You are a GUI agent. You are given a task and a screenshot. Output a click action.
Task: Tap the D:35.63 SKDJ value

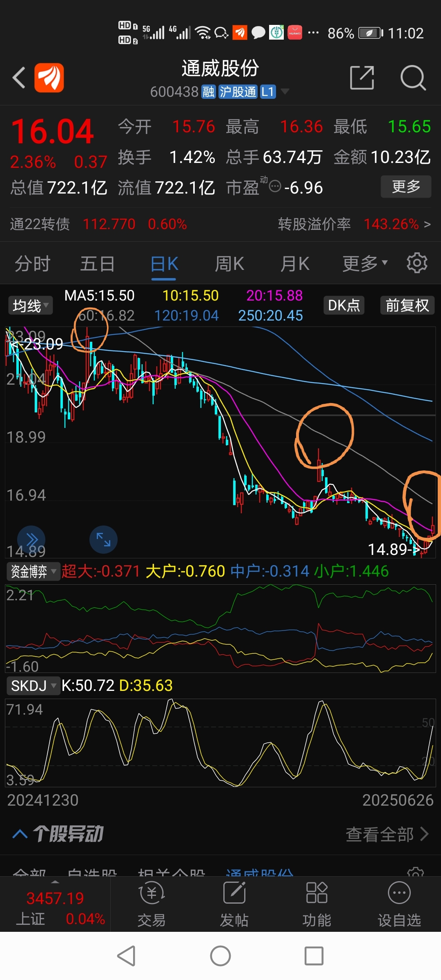146,686
